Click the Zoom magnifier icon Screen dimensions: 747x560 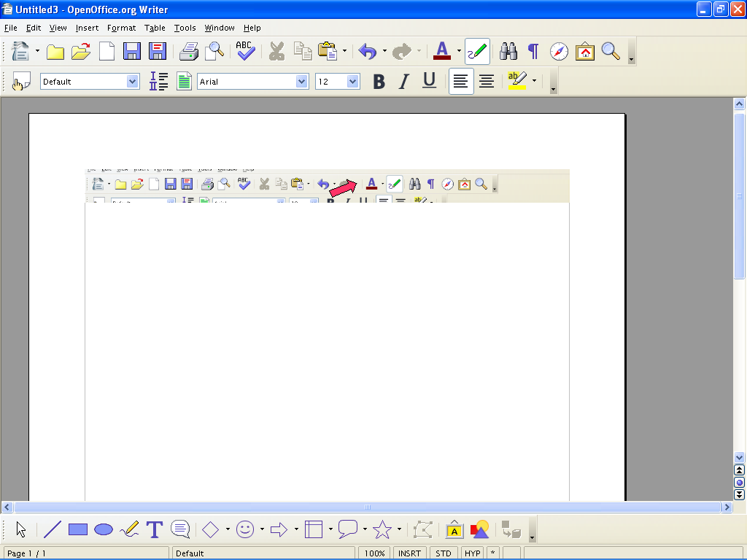point(611,51)
